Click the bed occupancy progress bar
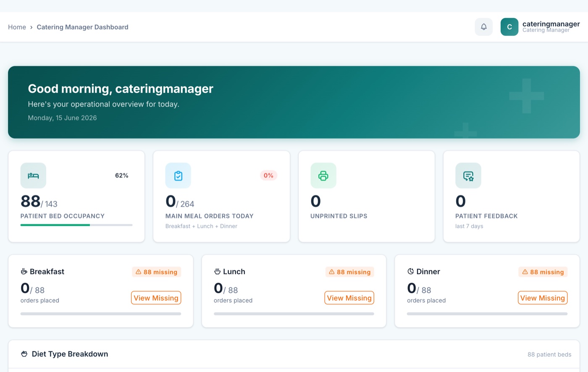The height and width of the screenshot is (372, 588). [76, 225]
